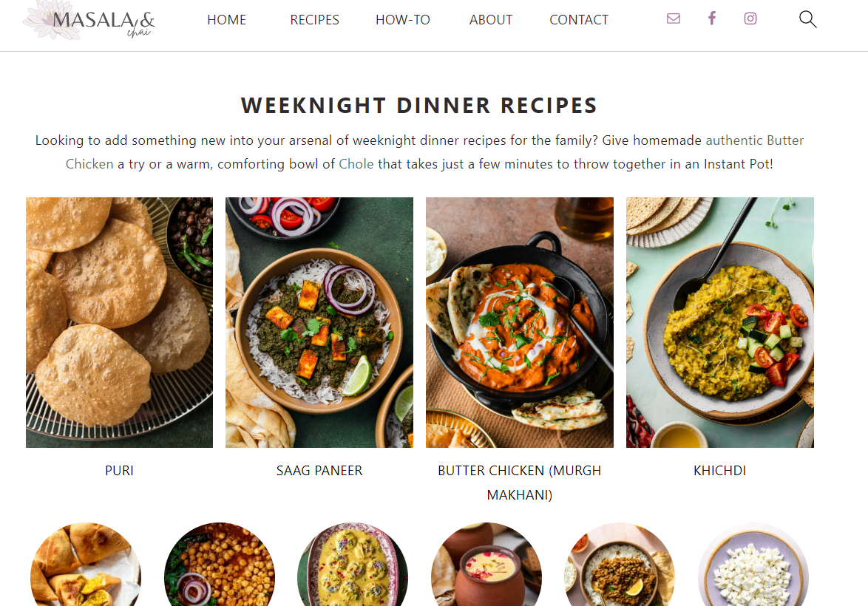Screen dimensions: 868x606
Task: Open the Khichdi recipe title link
Action: pos(719,471)
